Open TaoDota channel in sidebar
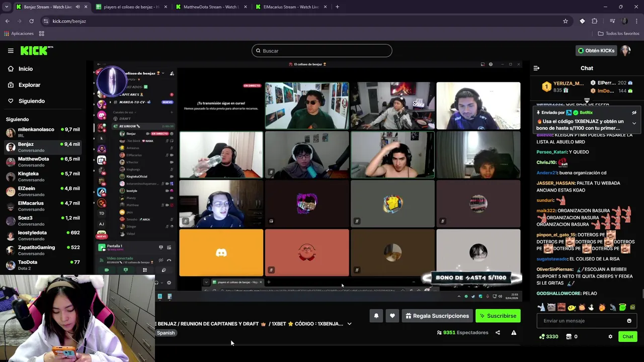 coord(43,265)
